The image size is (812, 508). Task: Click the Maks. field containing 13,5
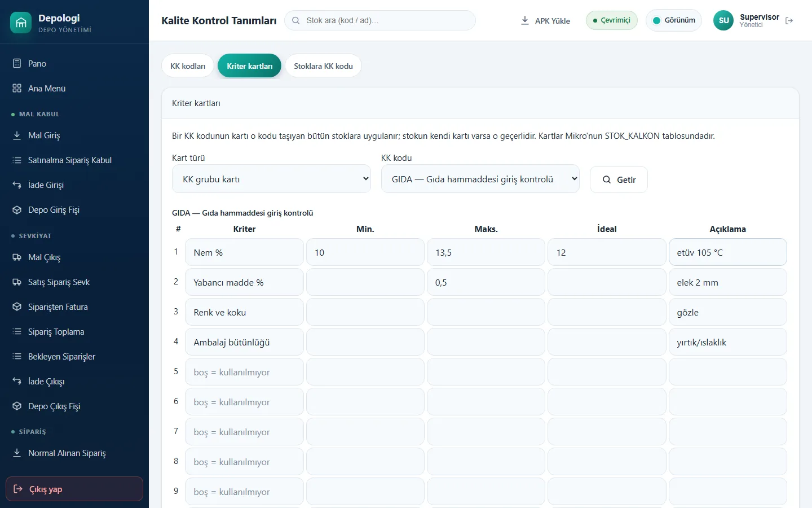click(x=486, y=252)
